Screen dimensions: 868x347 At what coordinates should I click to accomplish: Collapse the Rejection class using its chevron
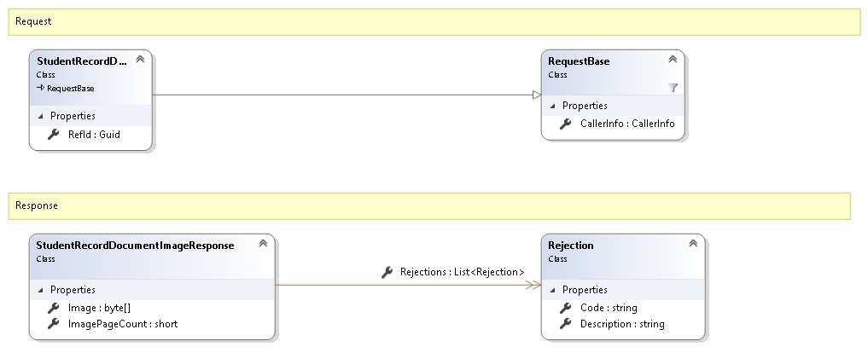(693, 244)
